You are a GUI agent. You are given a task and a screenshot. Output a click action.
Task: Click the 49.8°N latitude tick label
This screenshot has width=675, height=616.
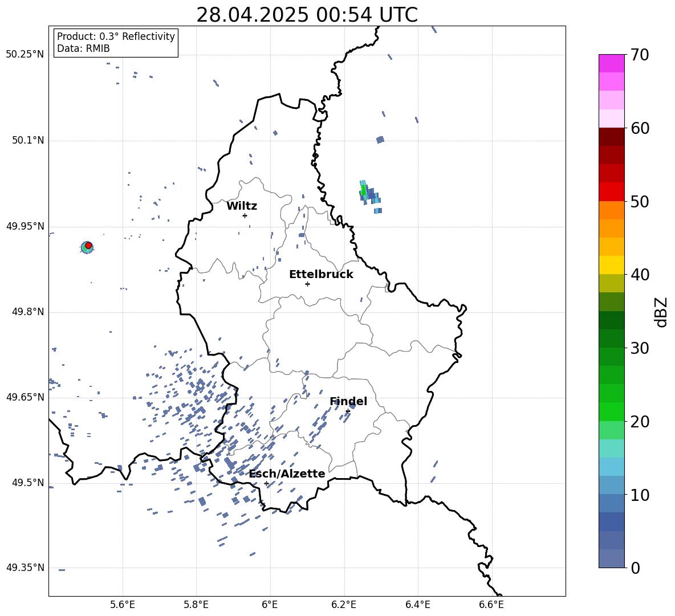pos(28,312)
